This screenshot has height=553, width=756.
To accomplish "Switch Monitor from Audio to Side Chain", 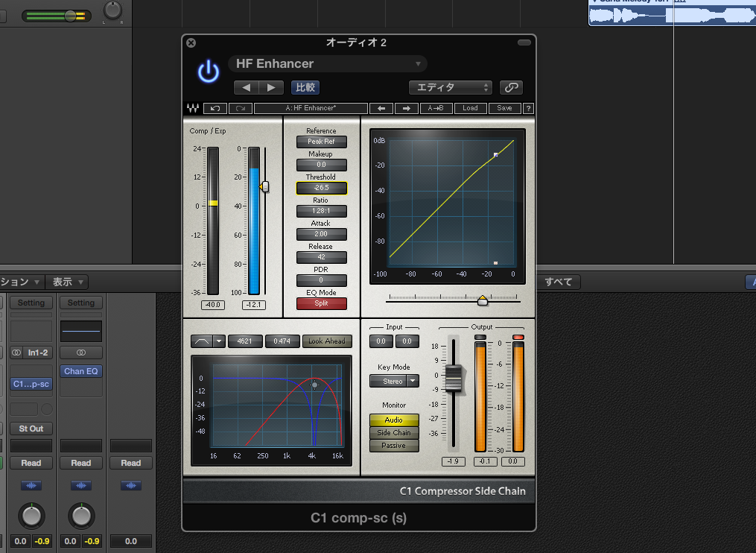I will [394, 432].
